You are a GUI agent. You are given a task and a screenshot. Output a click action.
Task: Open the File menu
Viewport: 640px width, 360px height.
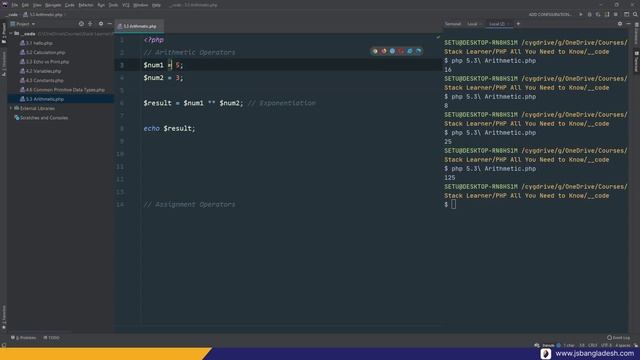click(x=15, y=5)
